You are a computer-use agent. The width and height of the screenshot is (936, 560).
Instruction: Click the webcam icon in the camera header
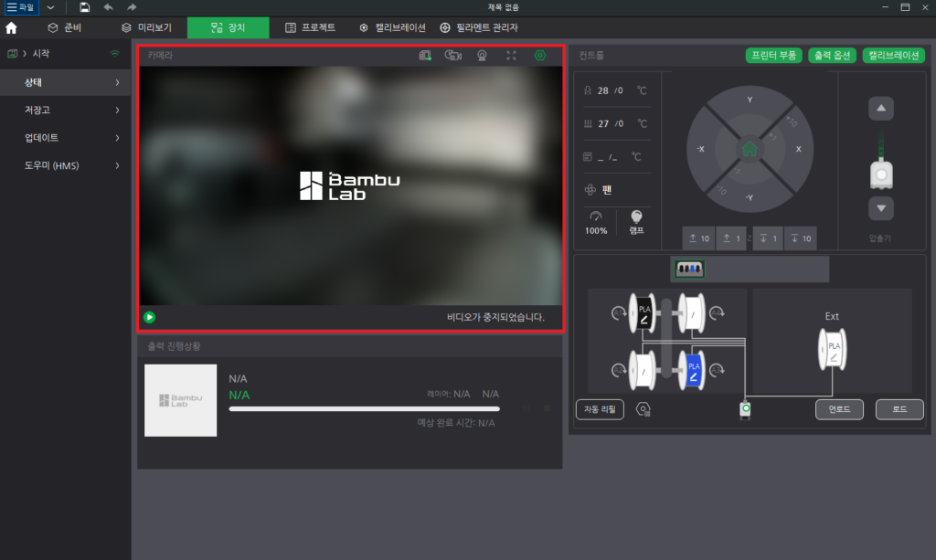click(482, 56)
